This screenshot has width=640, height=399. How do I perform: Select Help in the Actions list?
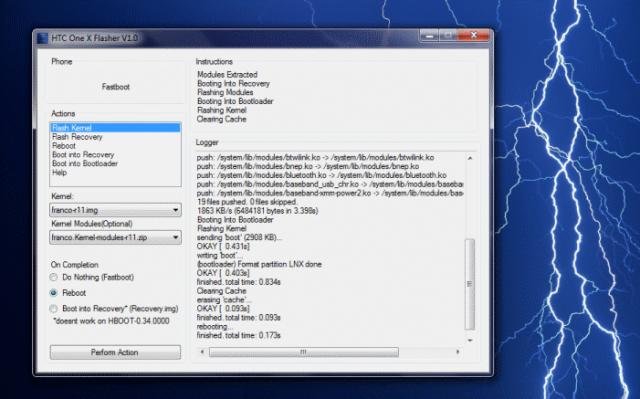pos(59,173)
